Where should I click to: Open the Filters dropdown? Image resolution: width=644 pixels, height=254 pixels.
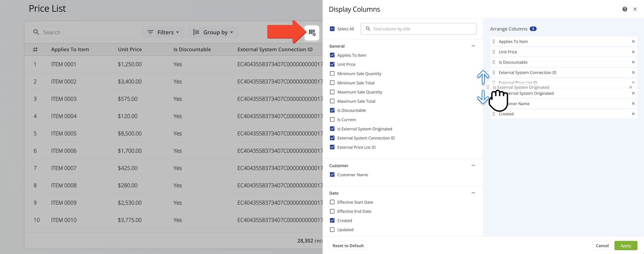click(x=163, y=32)
